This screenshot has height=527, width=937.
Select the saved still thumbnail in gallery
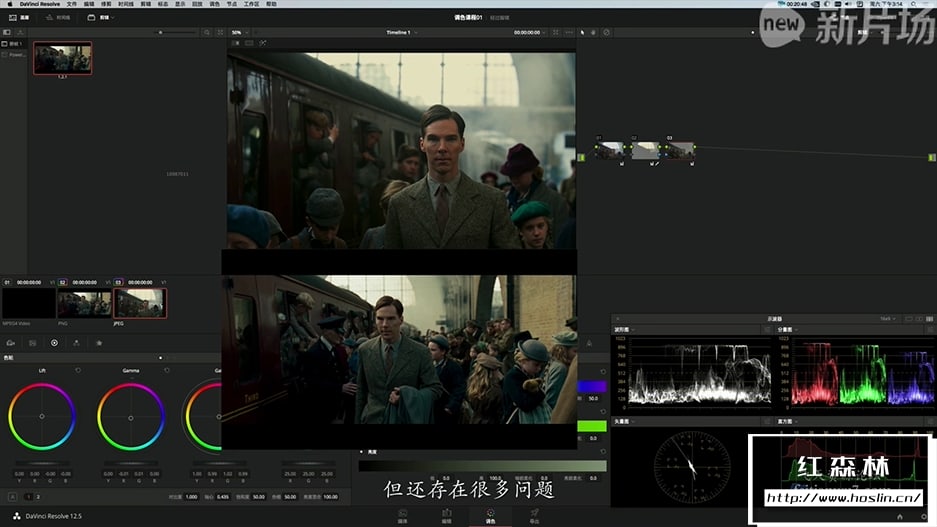tap(62, 58)
